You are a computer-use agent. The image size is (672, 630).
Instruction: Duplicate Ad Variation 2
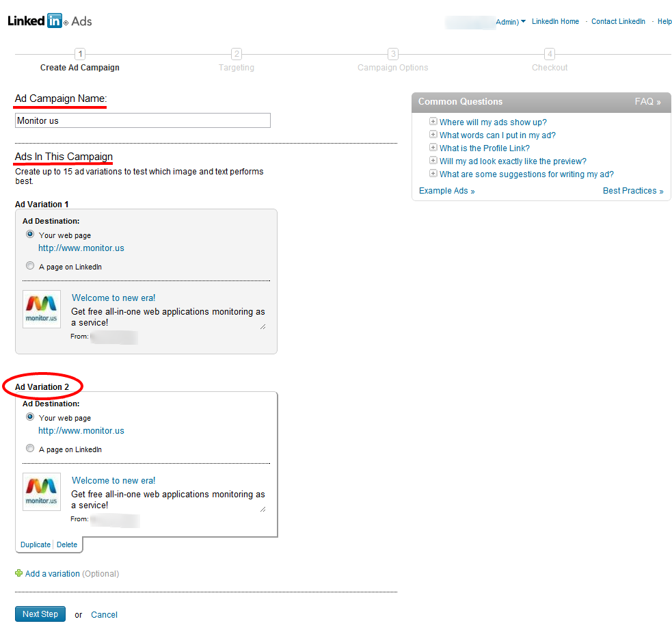(36, 544)
